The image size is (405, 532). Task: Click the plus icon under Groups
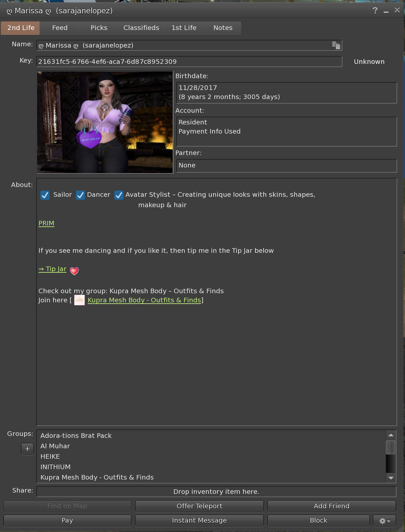27,449
